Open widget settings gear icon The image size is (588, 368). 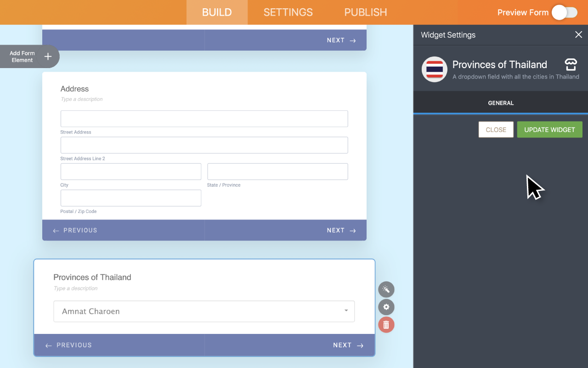pos(386,307)
